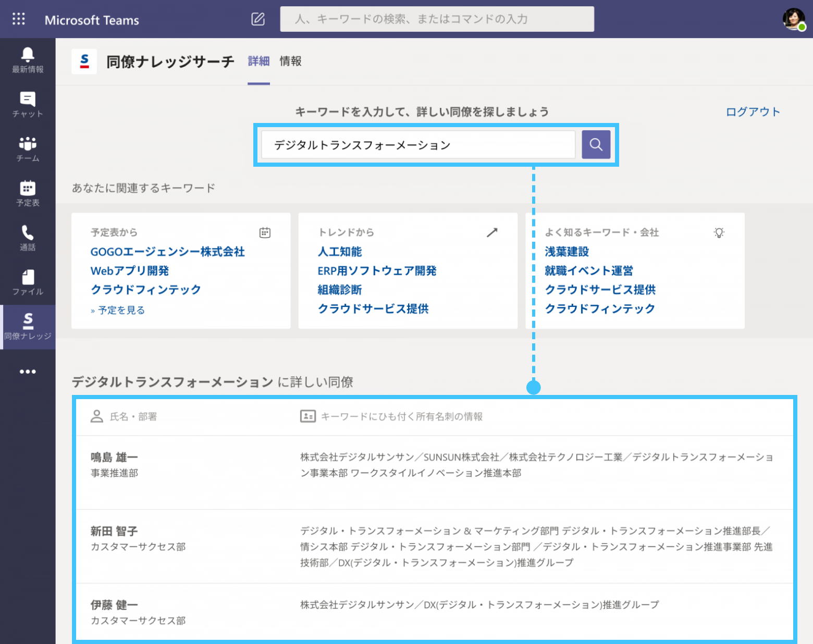Click カスタマーサクセス部 under 伊藤 健一
This screenshot has width=813, height=644.
[138, 621]
